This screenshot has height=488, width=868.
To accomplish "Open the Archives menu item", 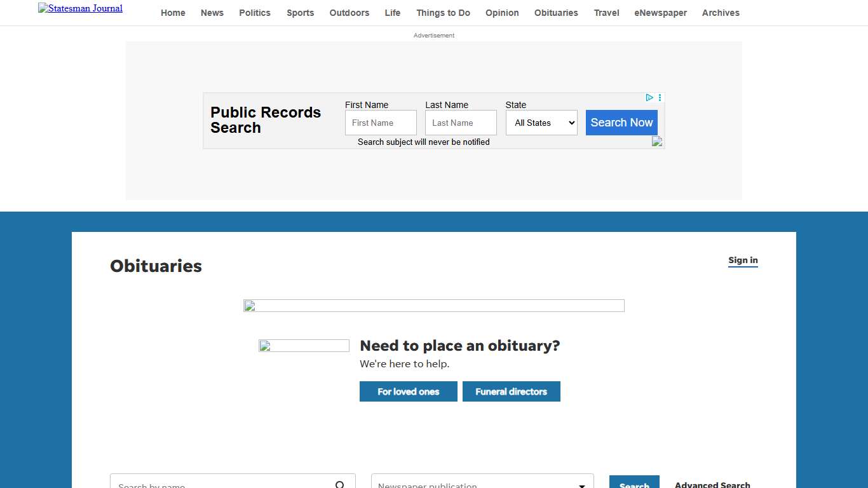I will 721,13.
